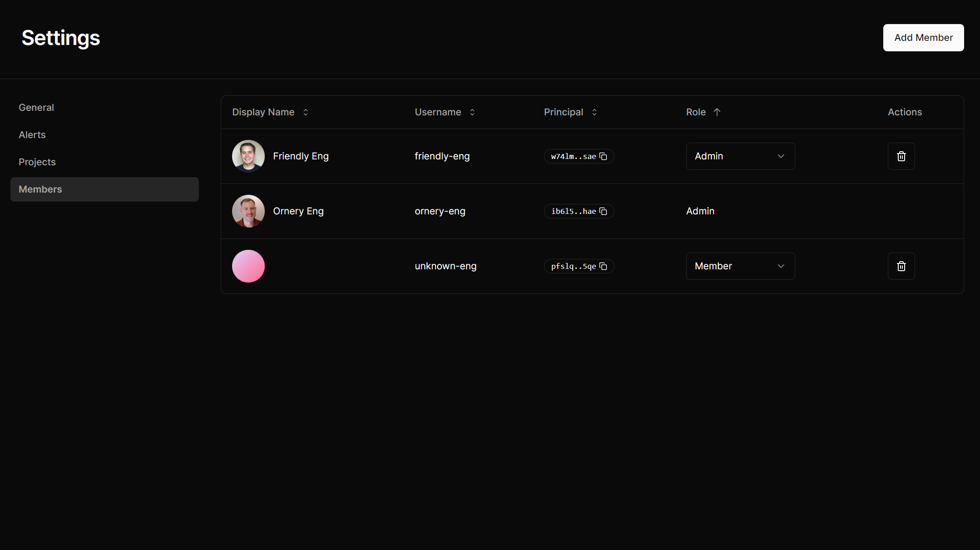The width and height of the screenshot is (980, 550).
Task: Delete the friendly-eng member
Action: coord(901,156)
